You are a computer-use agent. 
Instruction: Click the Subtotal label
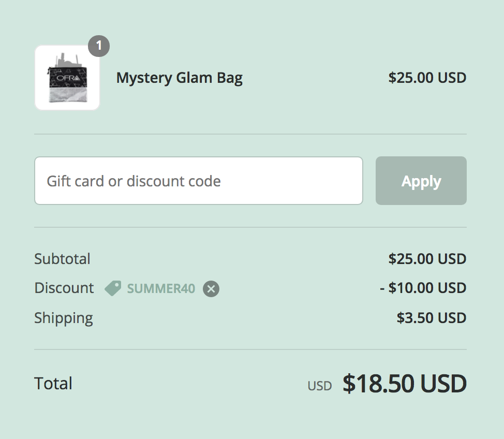tap(63, 258)
